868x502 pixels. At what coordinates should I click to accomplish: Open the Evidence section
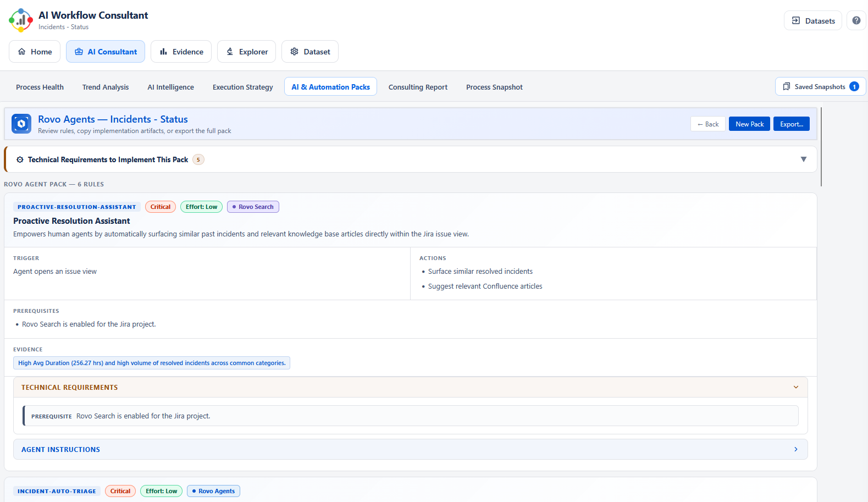tap(181, 52)
